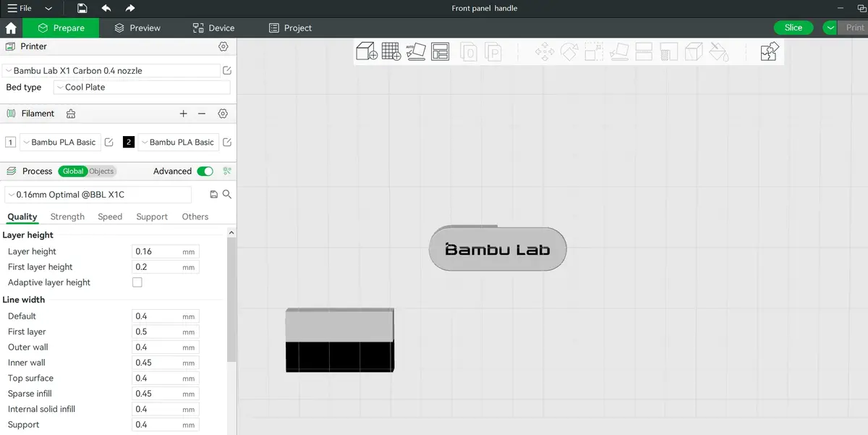Open the File menu

tap(20, 8)
